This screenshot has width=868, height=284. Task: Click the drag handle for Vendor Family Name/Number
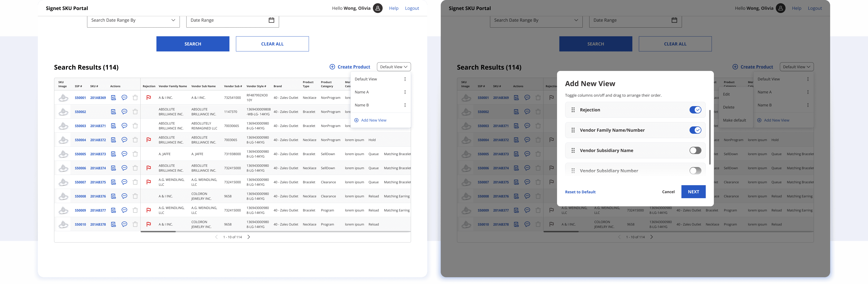(x=573, y=130)
